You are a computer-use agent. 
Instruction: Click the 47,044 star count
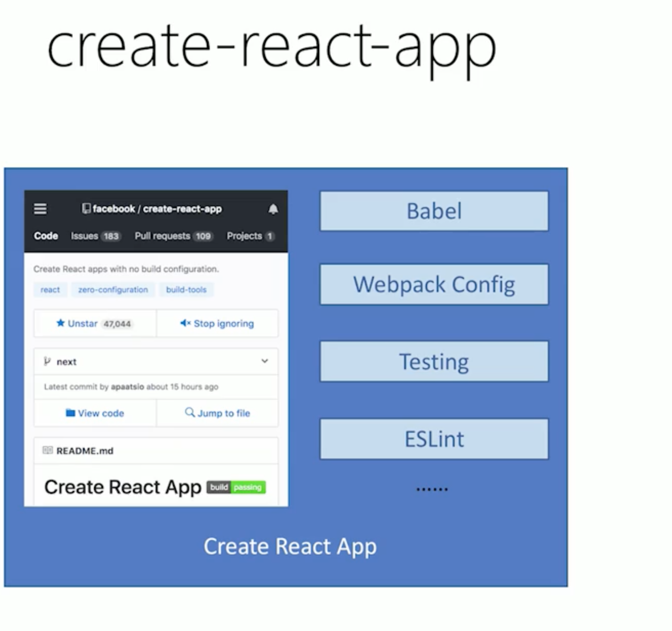coord(117,324)
